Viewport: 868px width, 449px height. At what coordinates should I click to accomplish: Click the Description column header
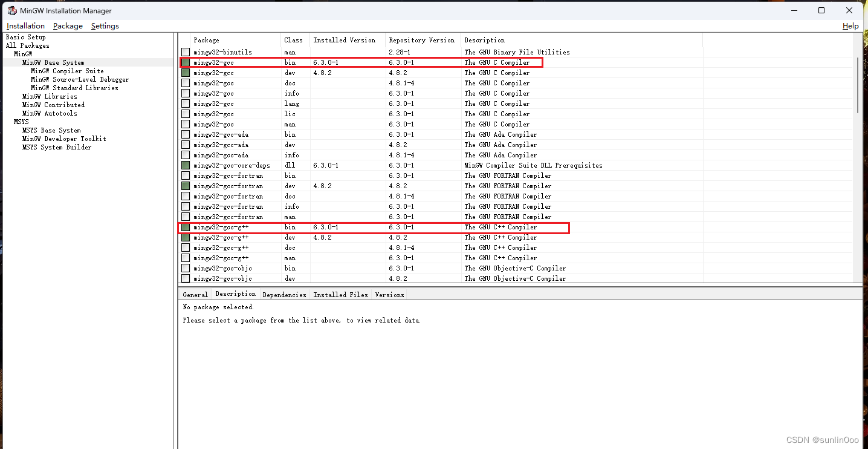point(581,40)
